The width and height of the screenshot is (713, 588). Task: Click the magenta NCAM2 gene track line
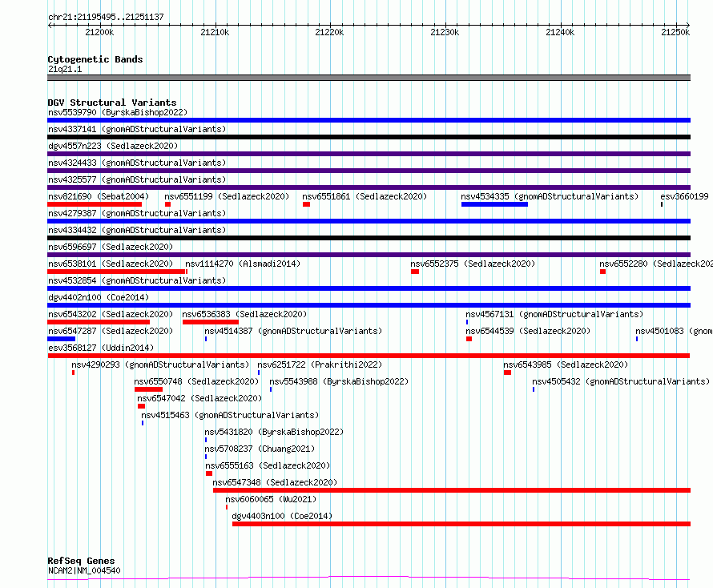(369, 578)
